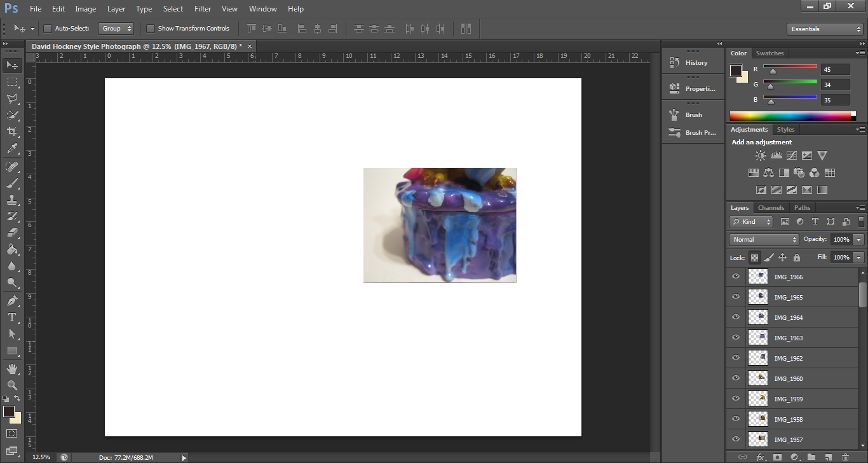The width and height of the screenshot is (868, 463).
Task: Open the Layers panel options menu
Action: 860,208
